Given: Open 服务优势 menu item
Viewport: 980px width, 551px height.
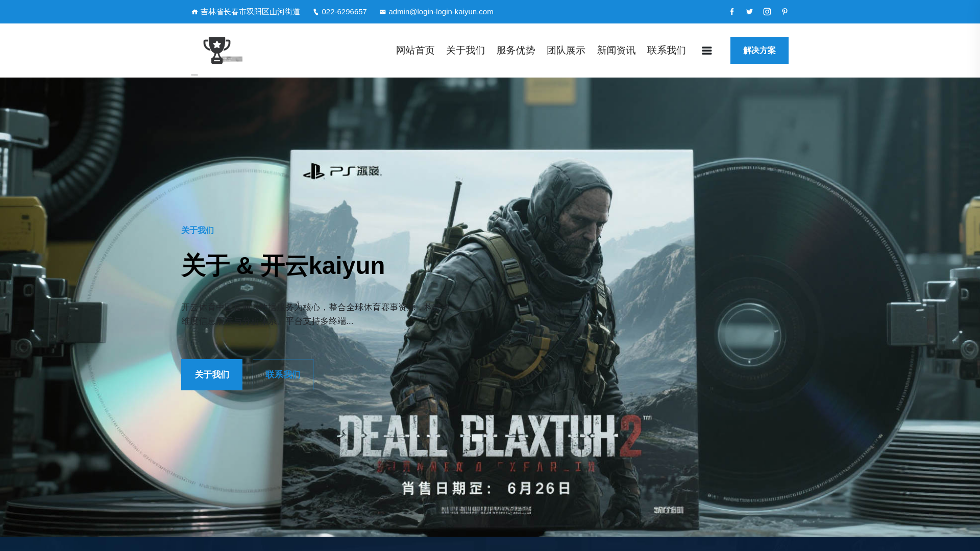Looking at the screenshot, I should (516, 51).
